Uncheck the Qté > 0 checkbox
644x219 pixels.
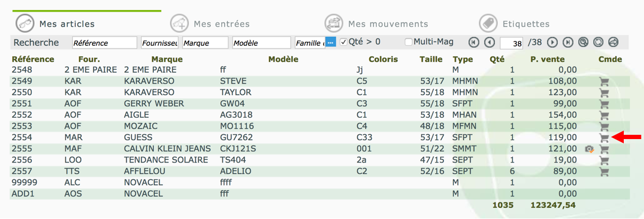click(x=344, y=42)
